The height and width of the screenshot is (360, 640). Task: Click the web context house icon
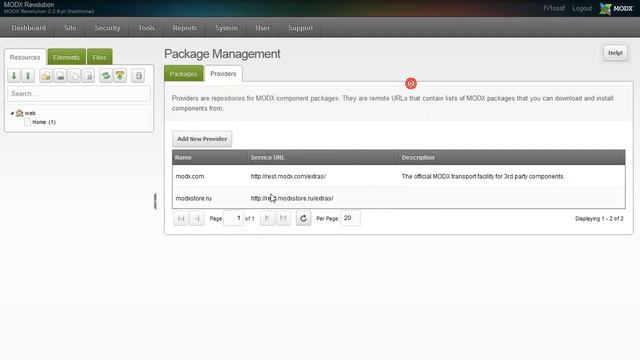click(x=19, y=113)
